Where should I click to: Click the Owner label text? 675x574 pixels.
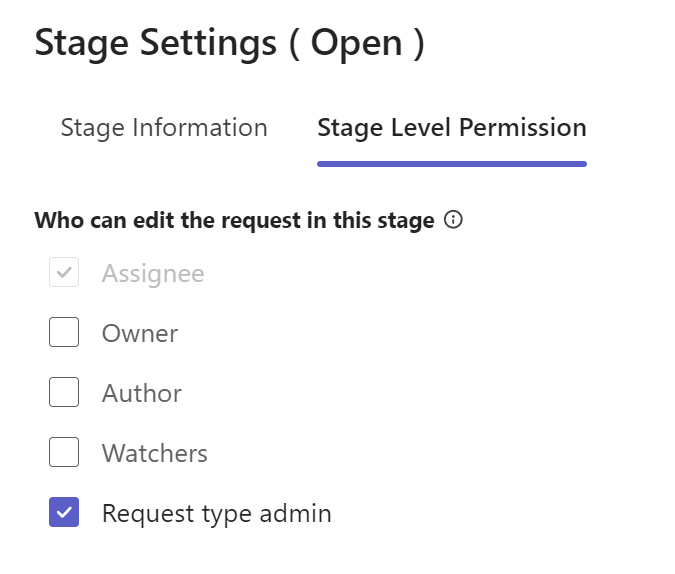(140, 333)
